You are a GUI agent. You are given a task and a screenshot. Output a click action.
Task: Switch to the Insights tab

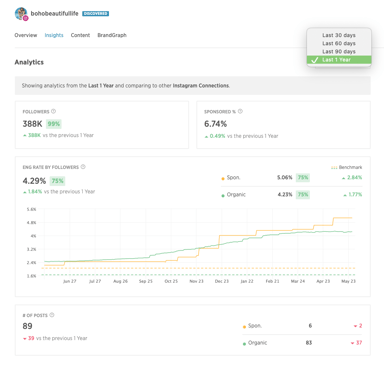point(54,35)
